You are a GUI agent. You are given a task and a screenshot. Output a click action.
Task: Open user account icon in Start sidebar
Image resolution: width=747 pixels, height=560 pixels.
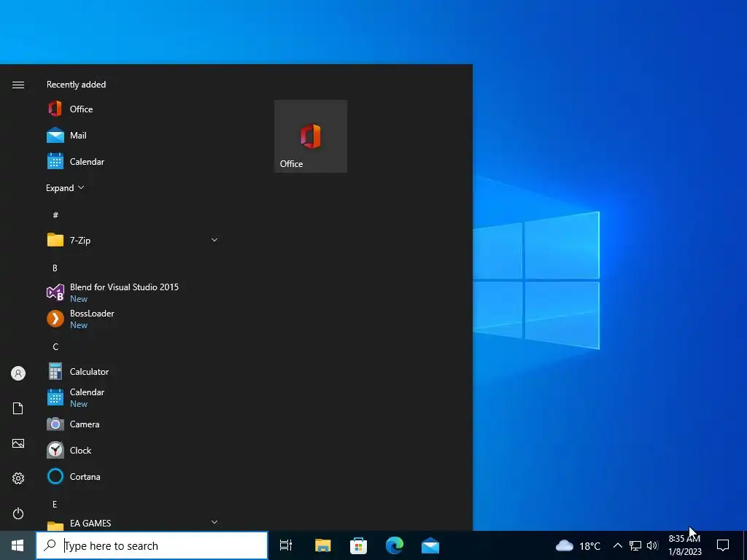tap(18, 373)
